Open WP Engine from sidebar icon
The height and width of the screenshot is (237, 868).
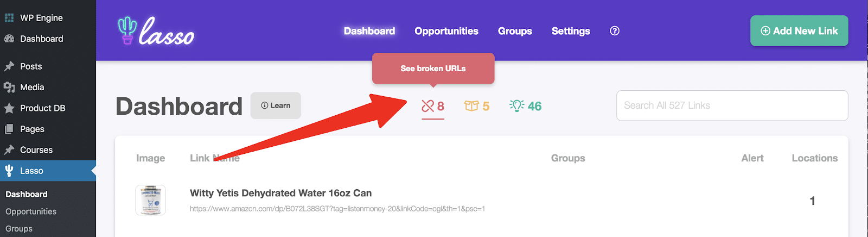[9, 18]
